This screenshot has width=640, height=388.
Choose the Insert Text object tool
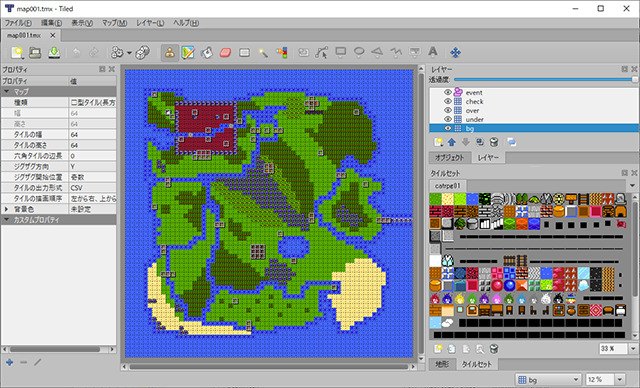[433, 52]
